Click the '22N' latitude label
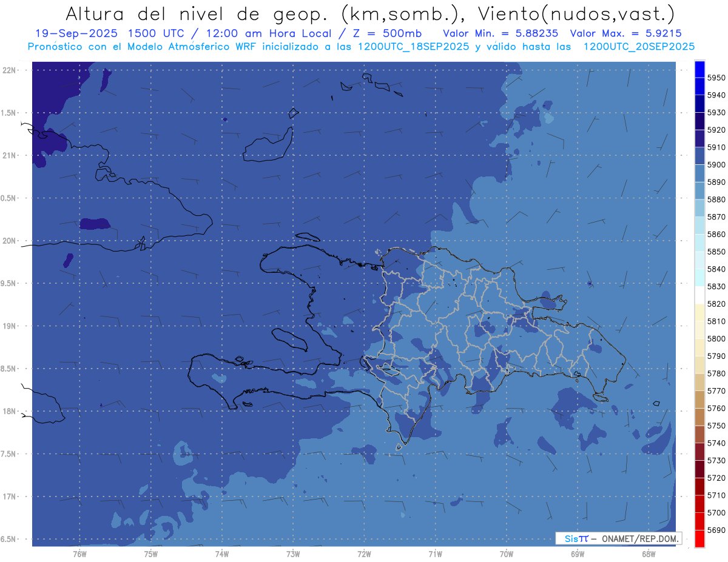This screenshot has width=728, height=562. pyautogui.click(x=9, y=70)
